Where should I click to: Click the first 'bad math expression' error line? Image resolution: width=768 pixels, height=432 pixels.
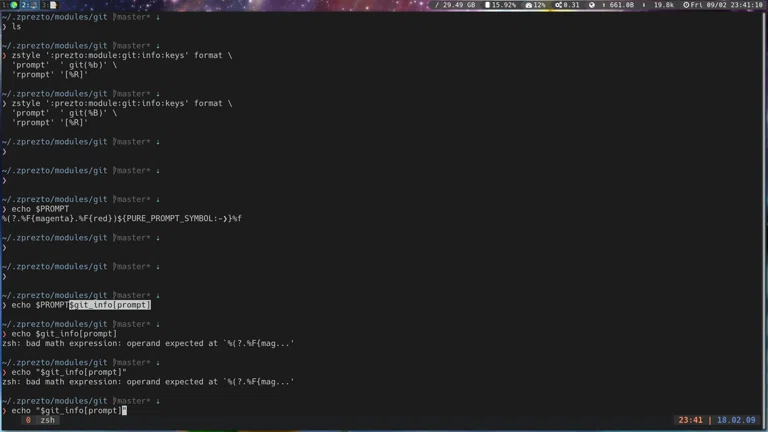click(148, 343)
